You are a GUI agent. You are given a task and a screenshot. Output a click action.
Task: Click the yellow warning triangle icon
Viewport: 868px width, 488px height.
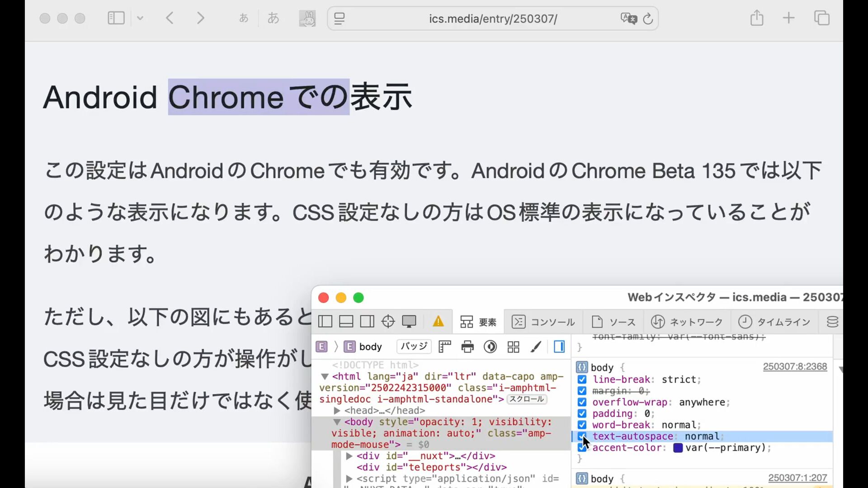click(x=438, y=321)
